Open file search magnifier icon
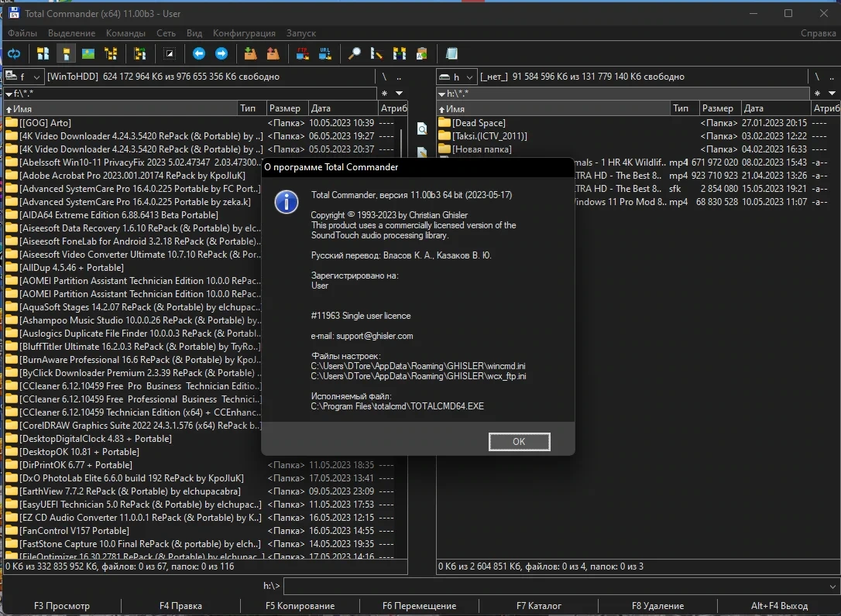 click(354, 53)
